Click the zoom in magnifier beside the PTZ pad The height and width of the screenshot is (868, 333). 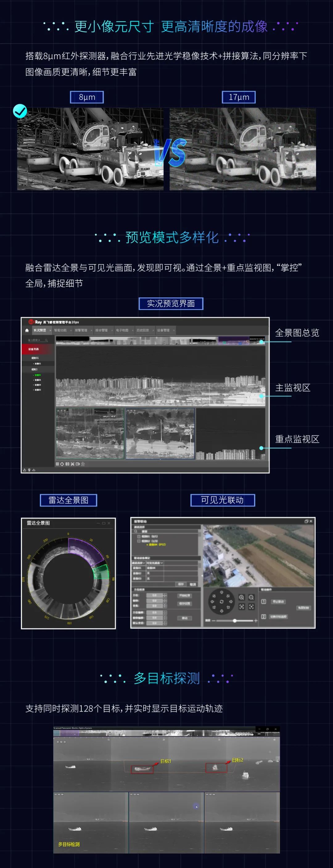[242, 597]
